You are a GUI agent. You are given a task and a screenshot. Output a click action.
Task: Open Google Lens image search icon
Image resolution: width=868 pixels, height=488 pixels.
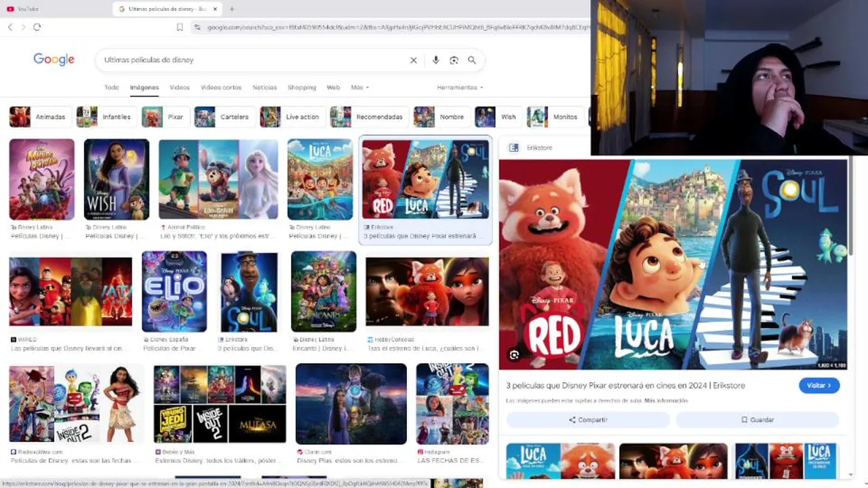click(454, 60)
